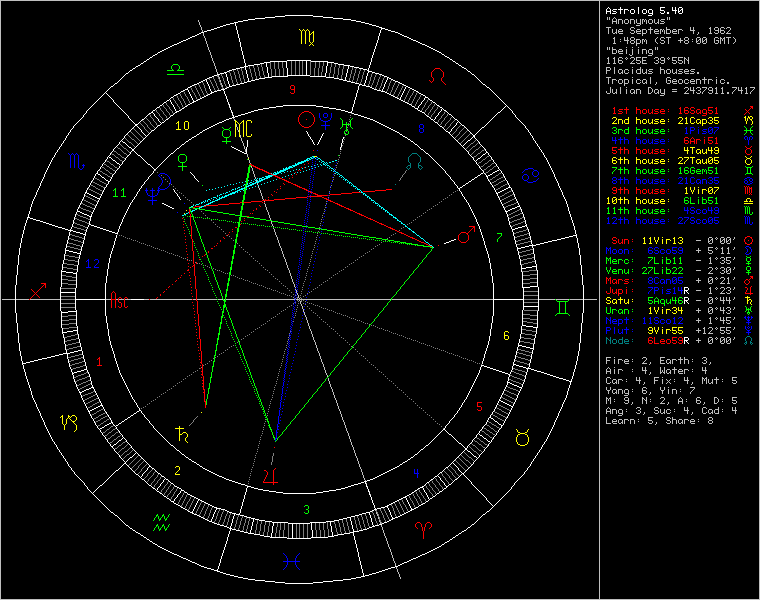The width and height of the screenshot is (760, 600).
Task: Select the green Mercury glyph next to MC
Action: pyautogui.click(x=226, y=136)
